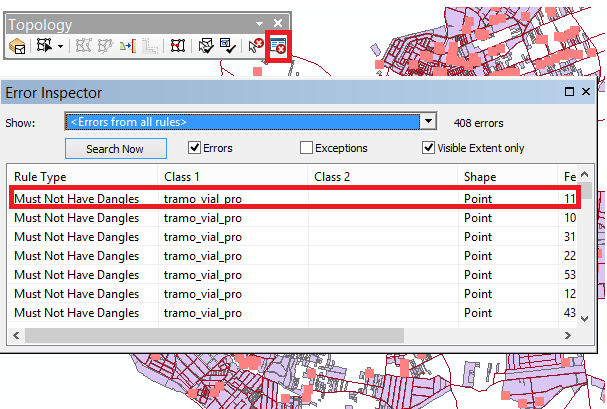Click the '408 errors' count label
Image resolution: width=607 pixels, height=409 pixels.
click(x=478, y=123)
